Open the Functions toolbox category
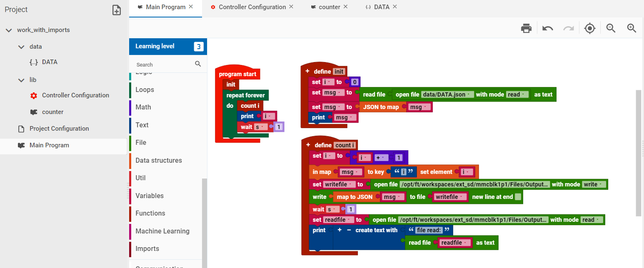The image size is (644, 268). (150, 213)
